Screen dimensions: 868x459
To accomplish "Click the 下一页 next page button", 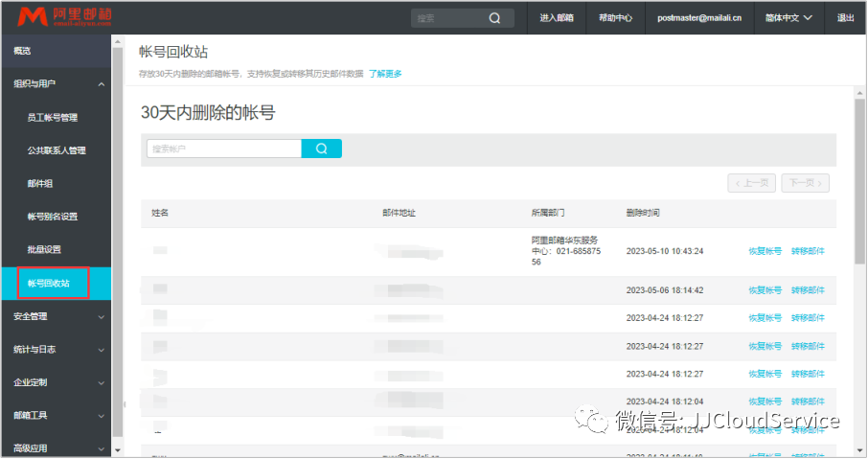I will pyautogui.click(x=805, y=183).
